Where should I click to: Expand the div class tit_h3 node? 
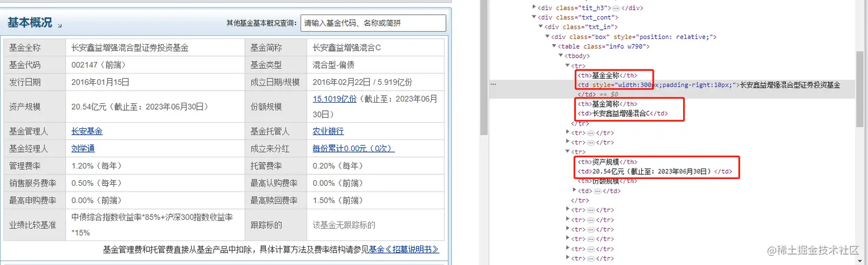[534, 8]
